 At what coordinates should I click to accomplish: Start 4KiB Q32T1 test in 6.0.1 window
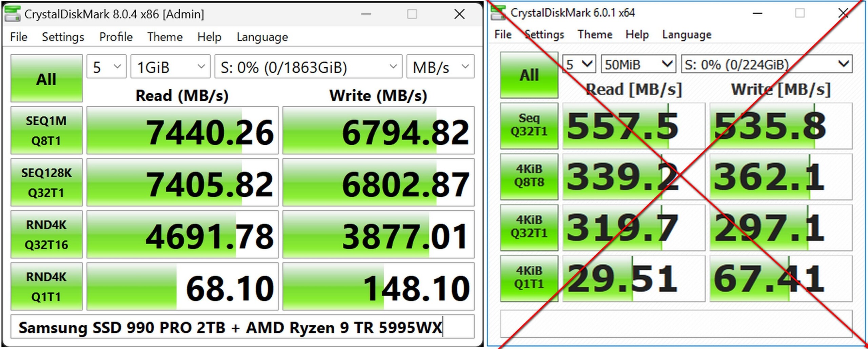[x=529, y=228]
